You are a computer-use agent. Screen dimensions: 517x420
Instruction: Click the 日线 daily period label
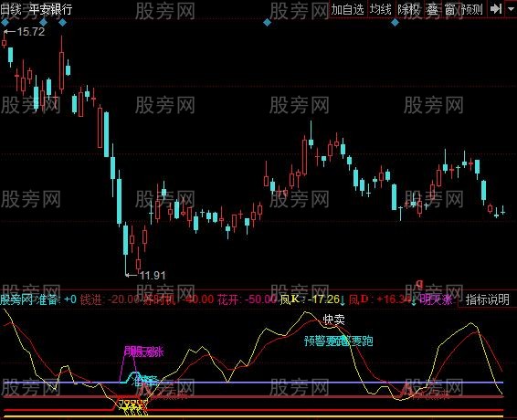(x=10, y=9)
